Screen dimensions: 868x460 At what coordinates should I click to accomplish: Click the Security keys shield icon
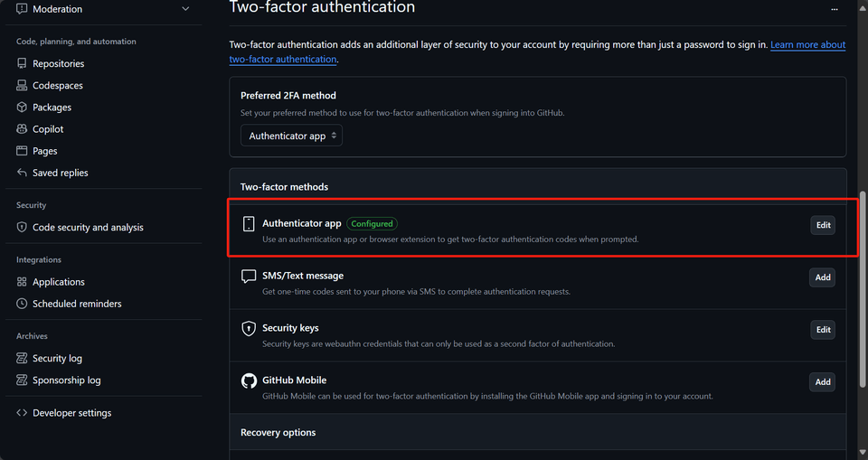click(249, 329)
